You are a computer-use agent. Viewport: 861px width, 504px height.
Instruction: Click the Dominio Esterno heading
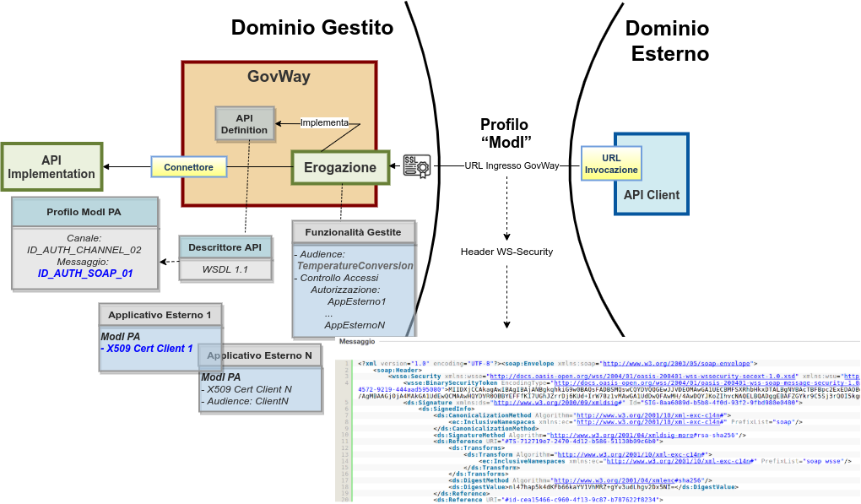tap(667, 41)
